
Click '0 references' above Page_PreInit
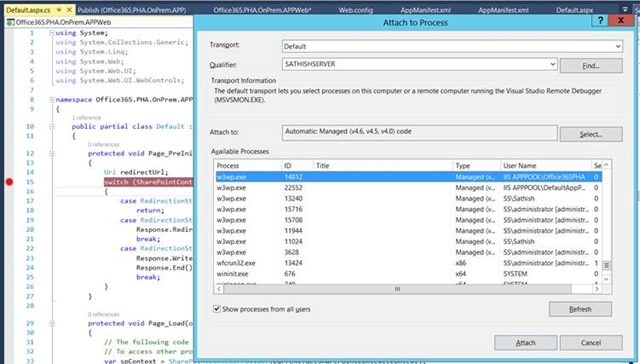point(104,144)
